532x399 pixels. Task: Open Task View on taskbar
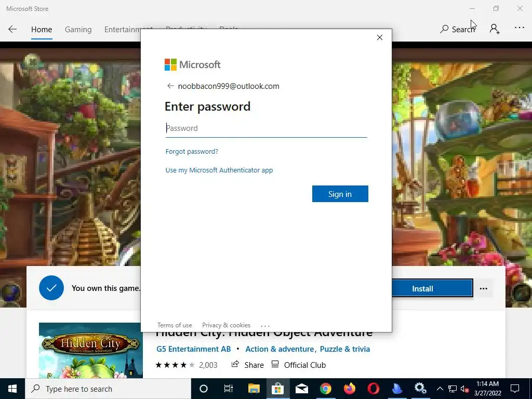point(229,389)
